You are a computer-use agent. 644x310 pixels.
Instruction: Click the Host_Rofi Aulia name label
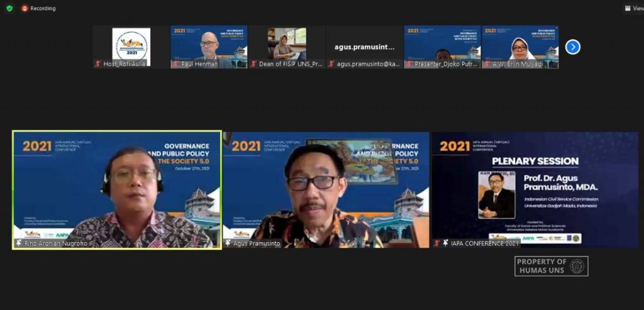125,64
